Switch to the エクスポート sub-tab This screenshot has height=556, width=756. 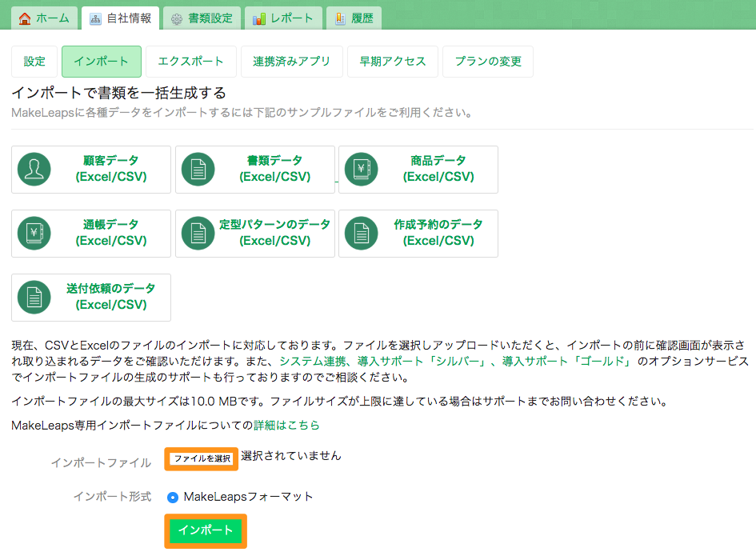click(191, 62)
